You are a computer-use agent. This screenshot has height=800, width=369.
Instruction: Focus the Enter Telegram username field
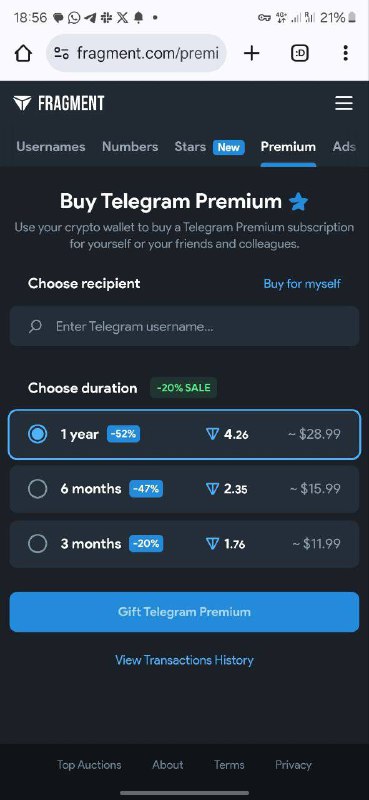(x=184, y=326)
